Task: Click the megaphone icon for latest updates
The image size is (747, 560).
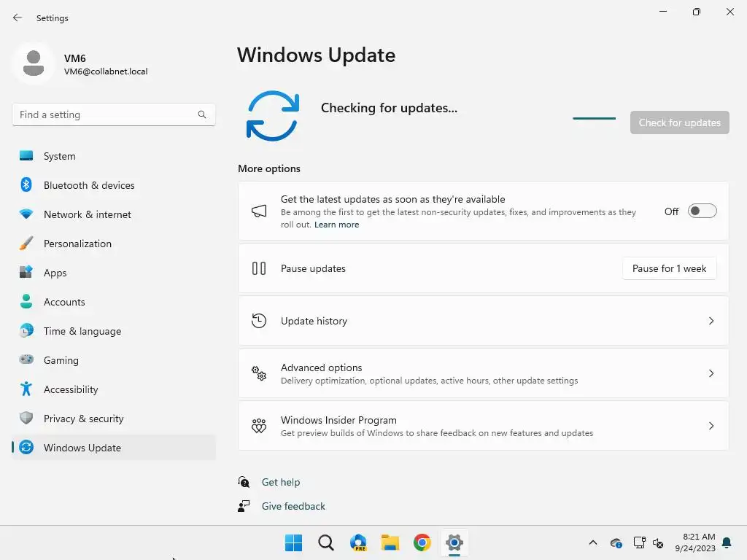Action: pyautogui.click(x=259, y=211)
